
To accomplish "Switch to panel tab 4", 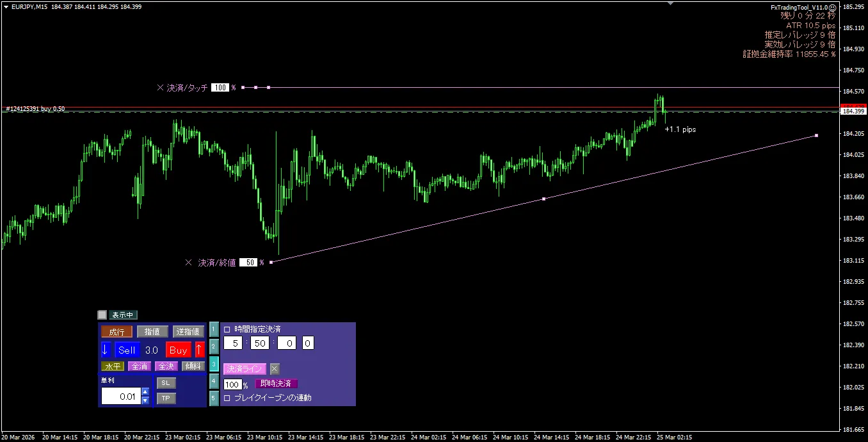I will click(214, 381).
